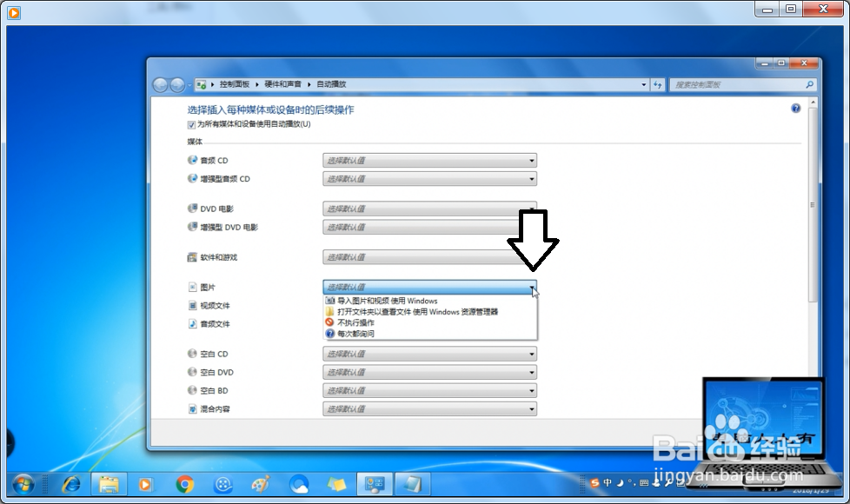Select 不执行操作 option

pos(430,322)
